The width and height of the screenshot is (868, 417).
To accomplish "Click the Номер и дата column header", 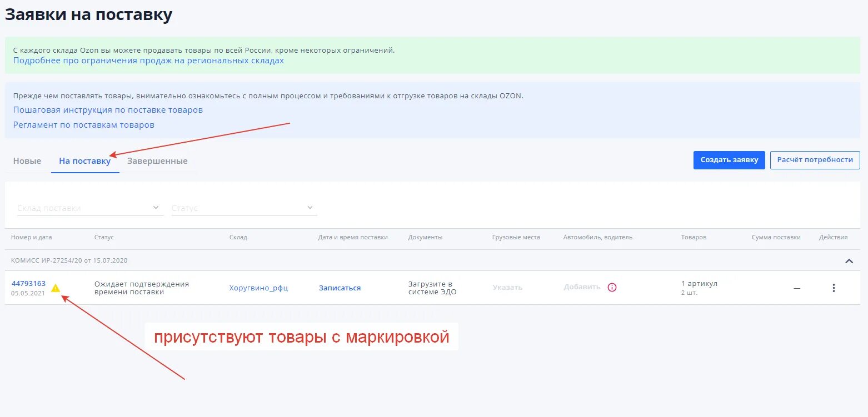I will (31, 237).
